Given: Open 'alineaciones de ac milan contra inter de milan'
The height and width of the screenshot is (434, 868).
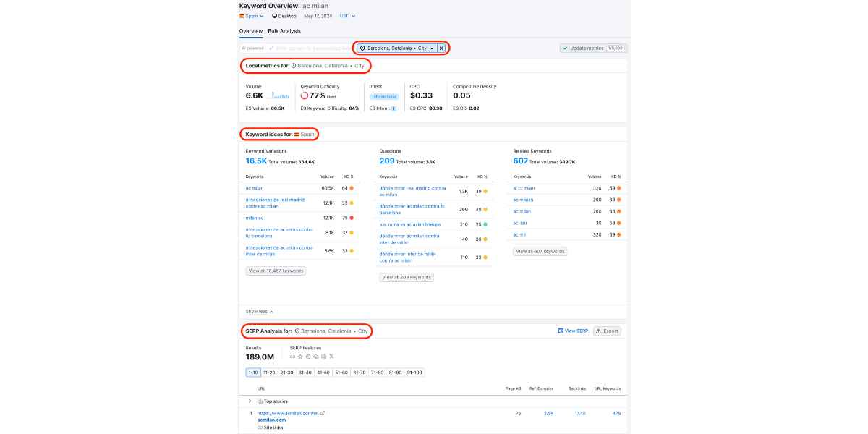Looking at the screenshot, I should (x=279, y=250).
